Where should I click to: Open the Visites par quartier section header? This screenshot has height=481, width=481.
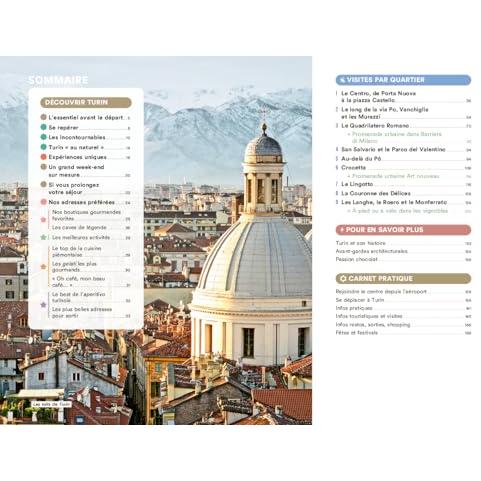click(403, 80)
